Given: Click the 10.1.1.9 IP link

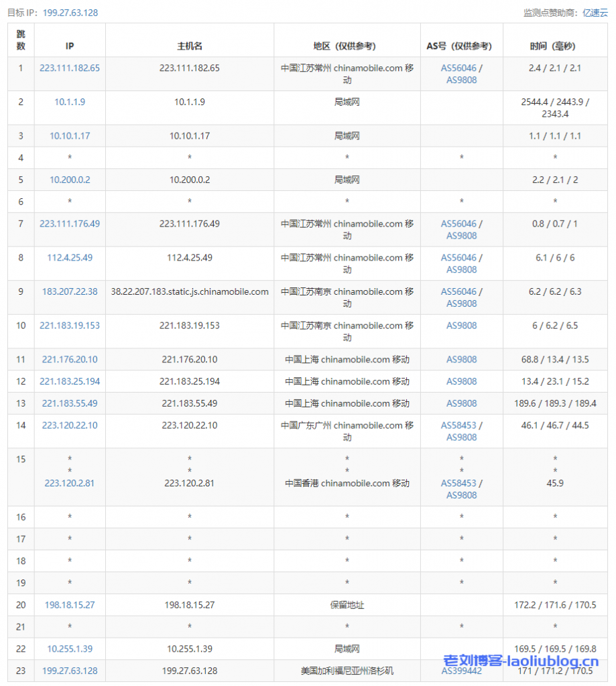Looking at the screenshot, I should tap(70, 102).
